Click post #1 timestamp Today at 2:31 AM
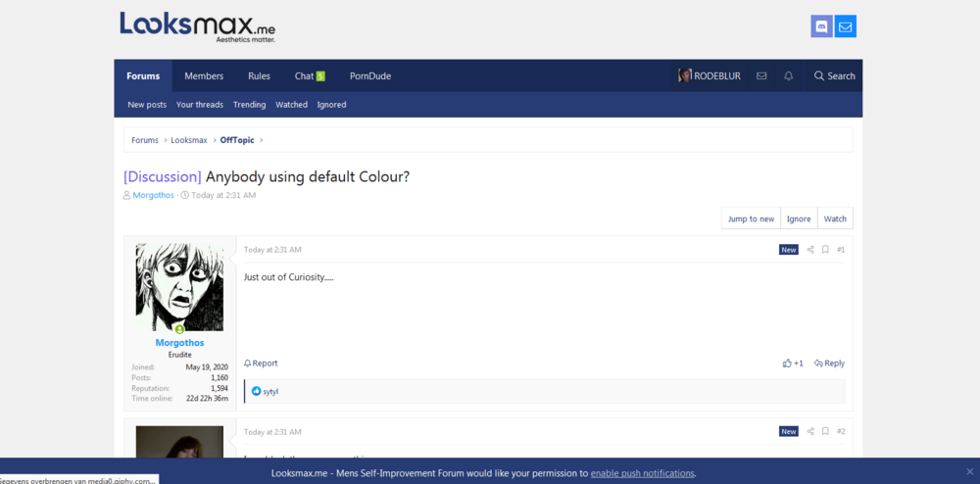980x484 pixels. 272,250
